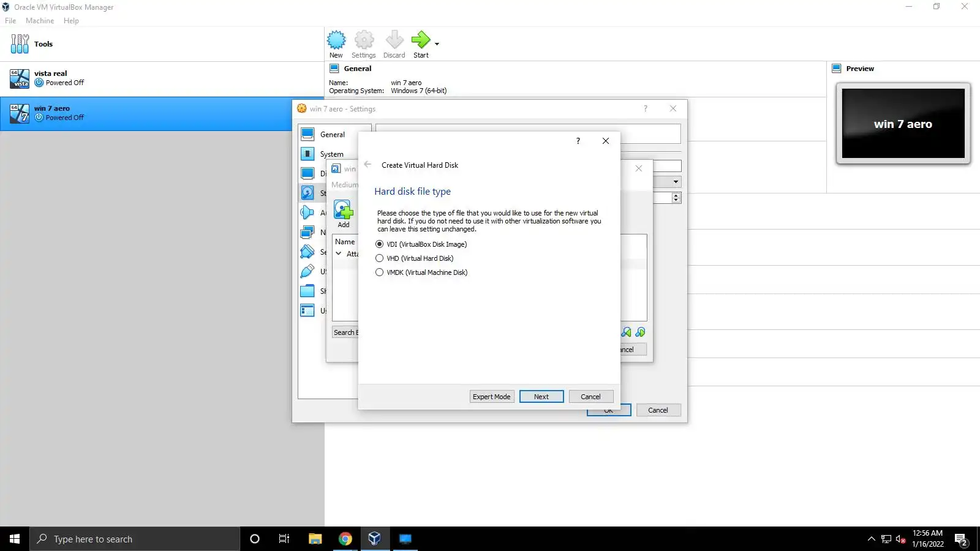The width and height of the screenshot is (980, 551).
Task: Click the Storage settings icon in sidebar
Action: tap(307, 193)
